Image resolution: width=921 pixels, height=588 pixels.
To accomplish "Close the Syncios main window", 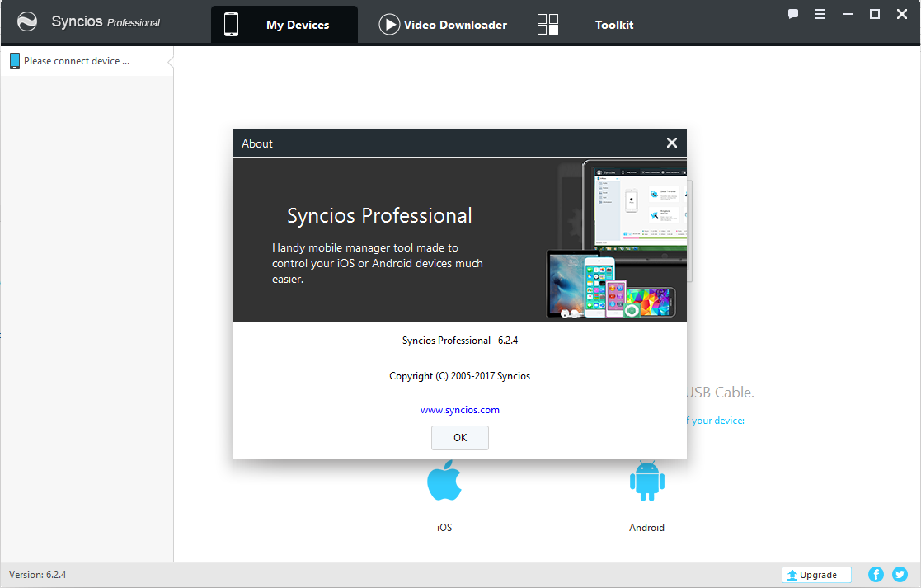I will 902,14.
